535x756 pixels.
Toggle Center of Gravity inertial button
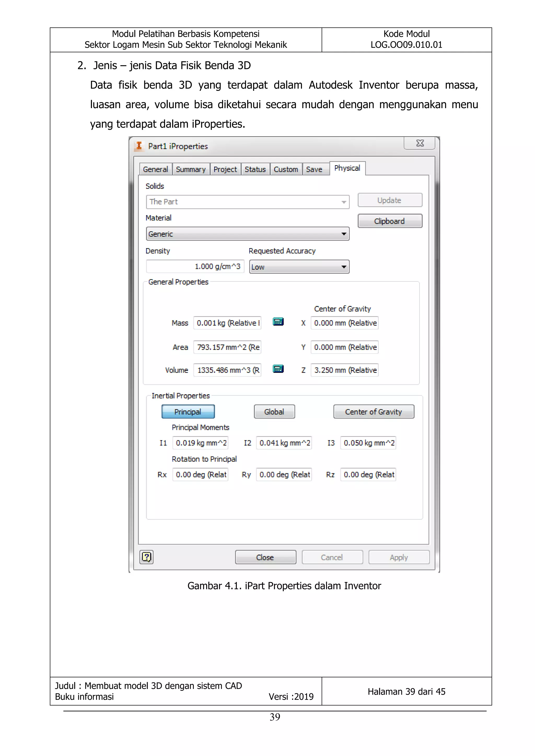[x=373, y=412]
